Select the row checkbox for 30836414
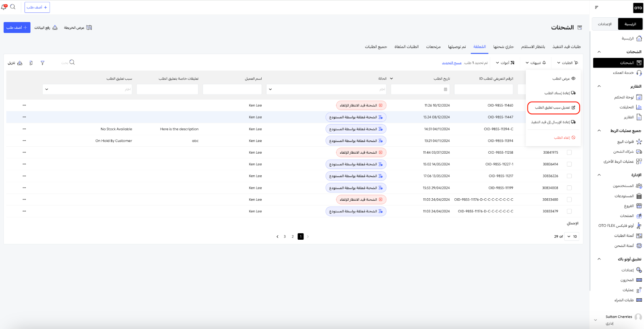The width and height of the screenshot is (644, 329). [569, 164]
